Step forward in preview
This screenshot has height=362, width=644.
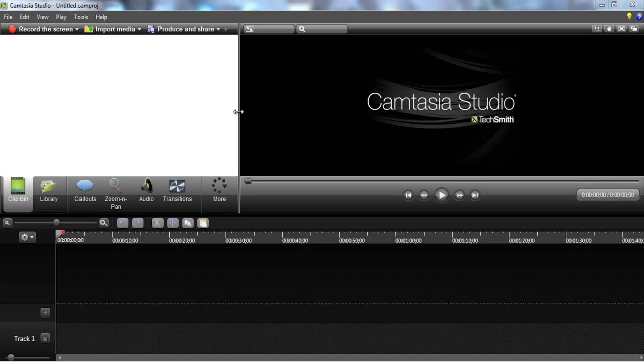(x=459, y=195)
